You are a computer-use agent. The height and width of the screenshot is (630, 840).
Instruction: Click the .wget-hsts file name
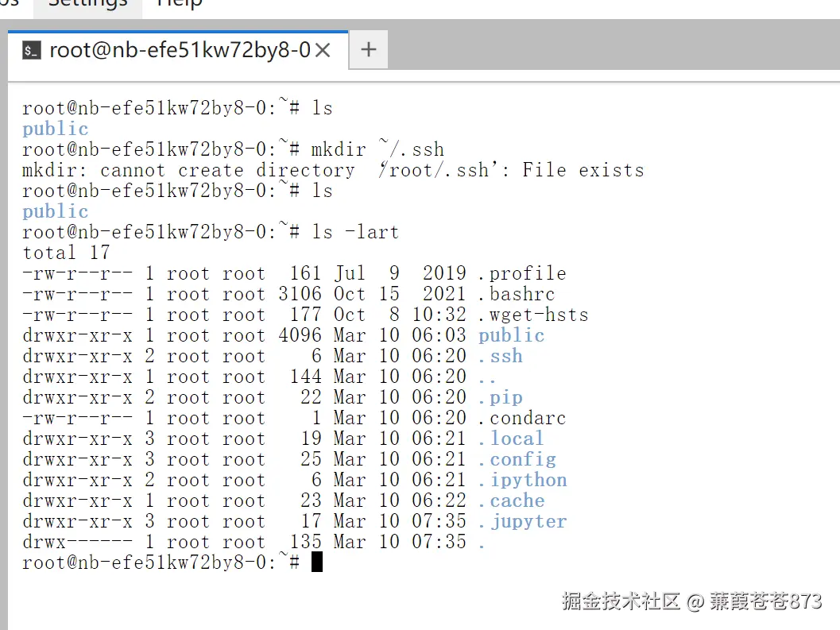coord(533,315)
